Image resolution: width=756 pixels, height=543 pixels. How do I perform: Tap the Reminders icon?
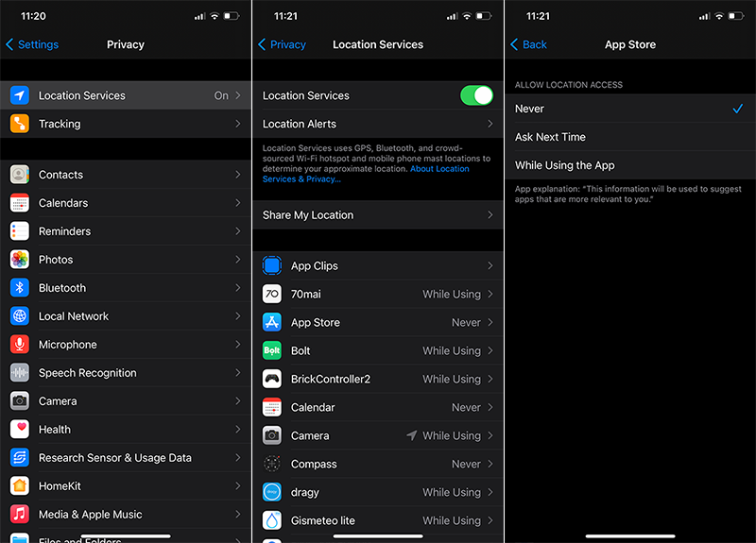pos(20,231)
